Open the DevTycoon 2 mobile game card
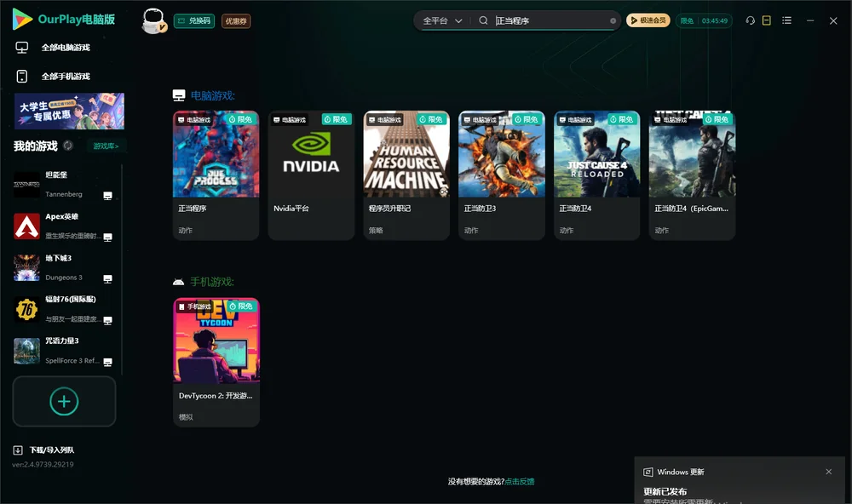852x504 pixels. pyautogui.click(x=216, y=362)
